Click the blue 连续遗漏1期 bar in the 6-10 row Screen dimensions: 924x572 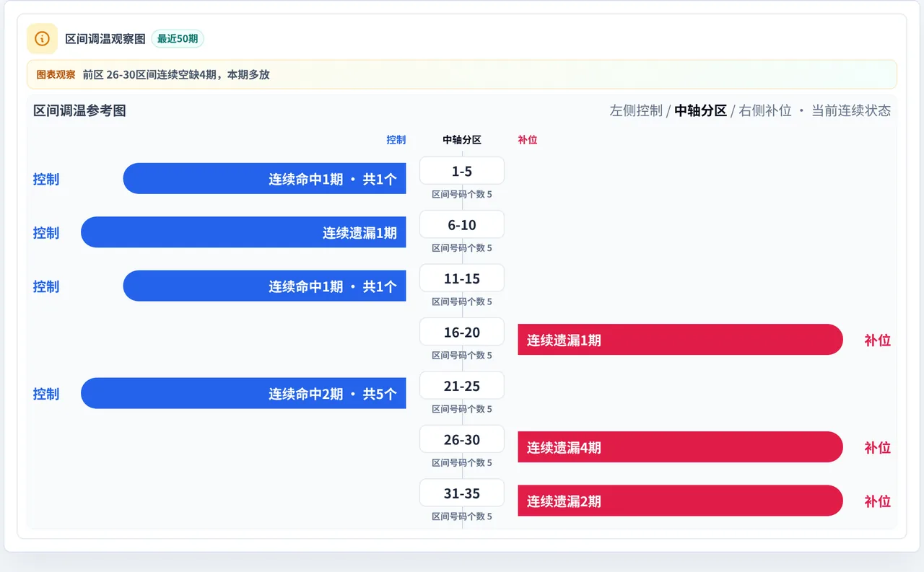[243, 232]
